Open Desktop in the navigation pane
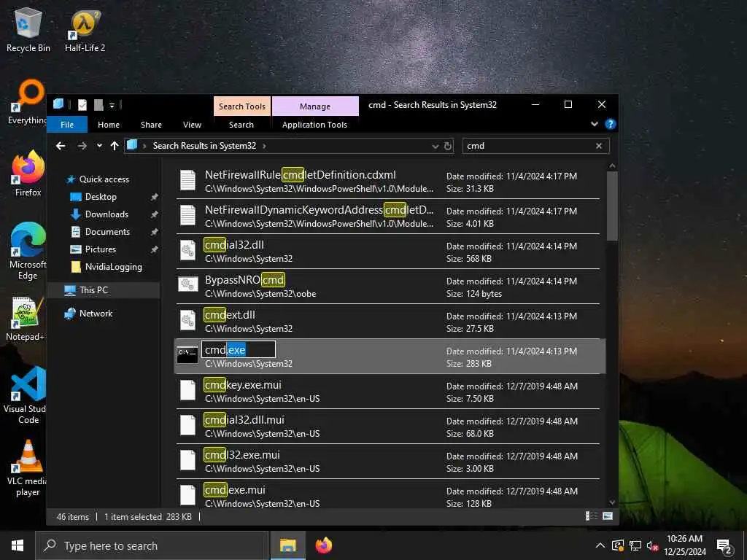This screenshot has width=747, height=560. coord(101,197)
